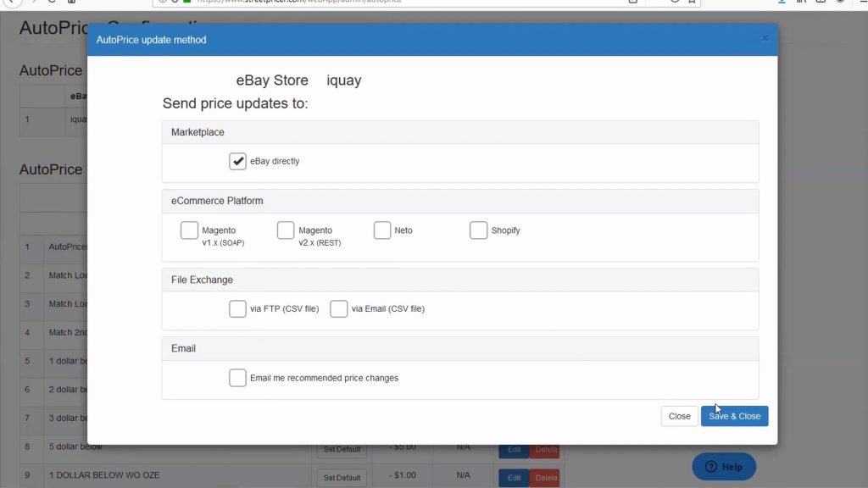Image resolution: width=868 pixels, height=488 pixels.
Task: Click the - $1.00 value in row 9
Action: pyautogui.click(x=403, y=475)
